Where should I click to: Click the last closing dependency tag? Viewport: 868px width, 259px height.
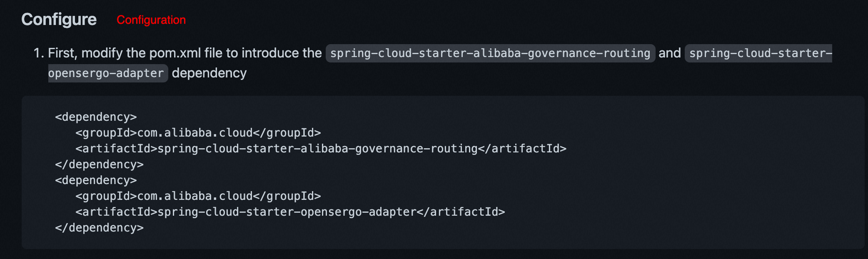coord(99,228)
